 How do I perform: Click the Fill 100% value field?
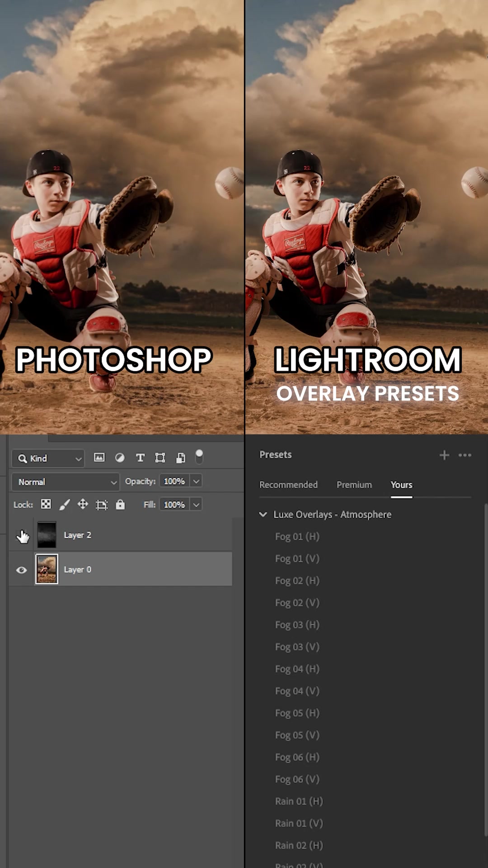click(174, 505)
